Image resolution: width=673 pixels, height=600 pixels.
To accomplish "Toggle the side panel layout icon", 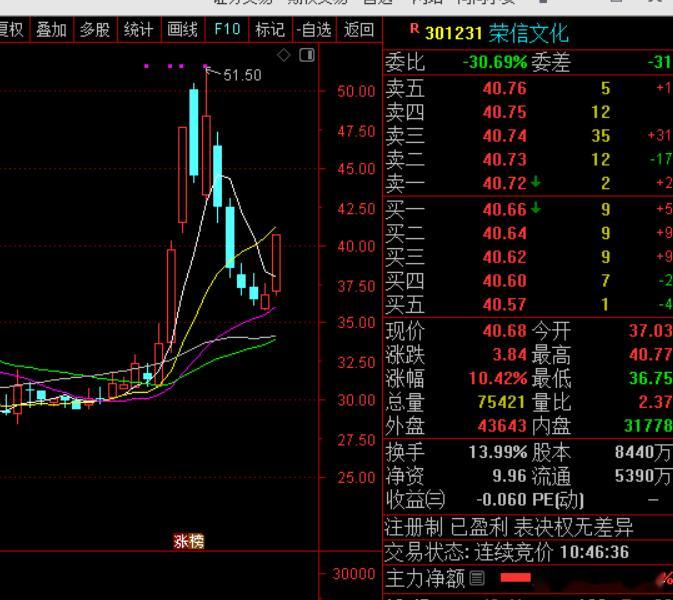I will tap(307, 55).
